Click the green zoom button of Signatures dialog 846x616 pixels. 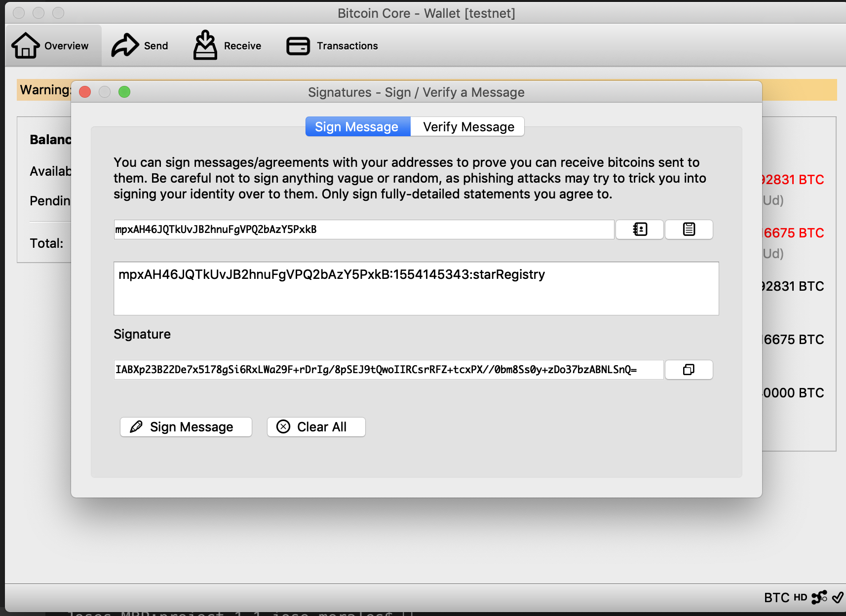tap(124, 92)
